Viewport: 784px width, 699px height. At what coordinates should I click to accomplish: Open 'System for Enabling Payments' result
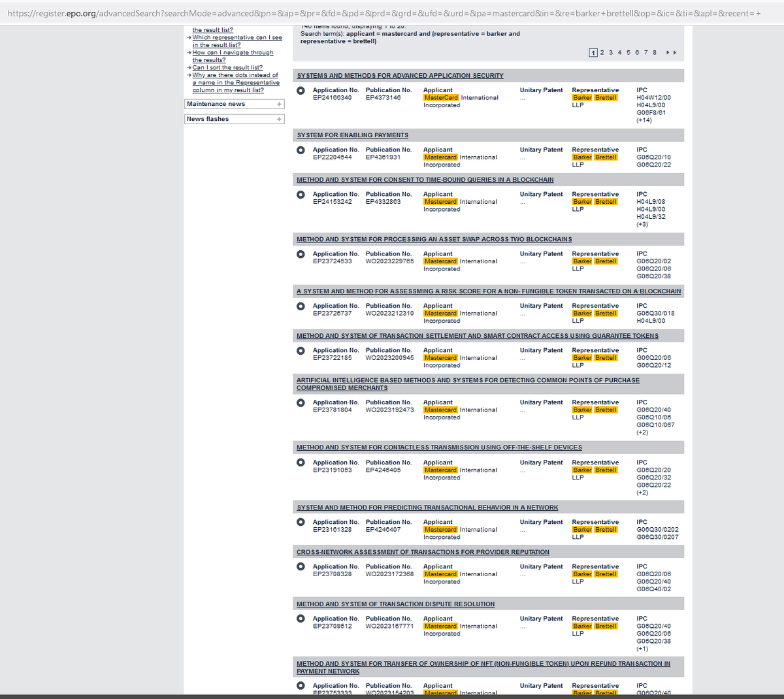(x=352, y=135)
